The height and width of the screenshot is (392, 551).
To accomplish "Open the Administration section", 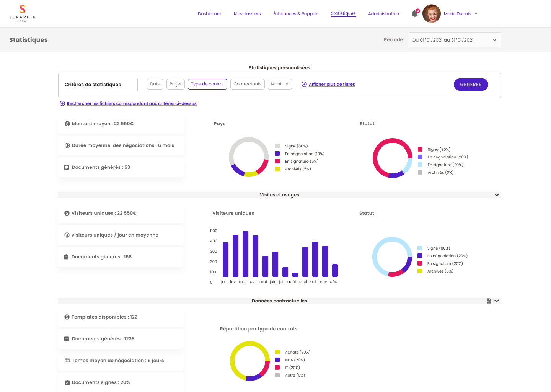I will point(383,13).
